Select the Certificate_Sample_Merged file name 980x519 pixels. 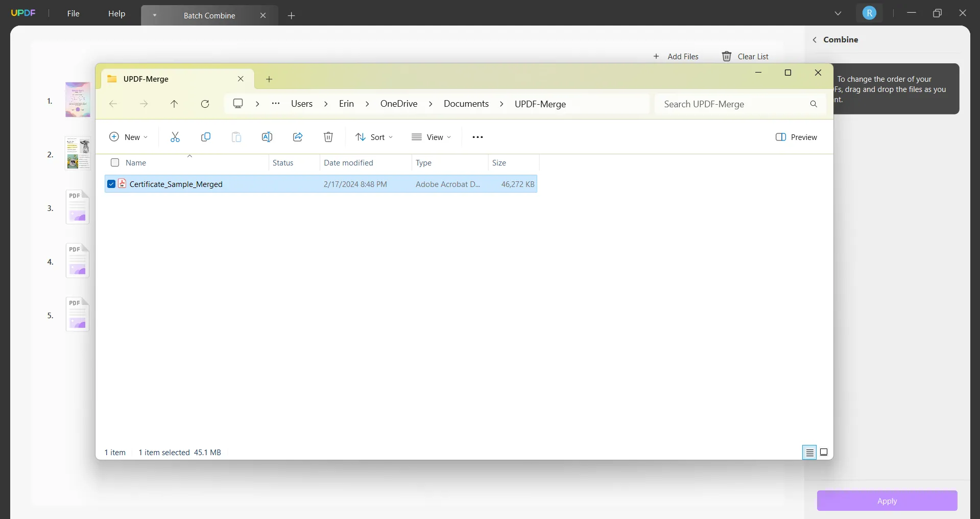176,184
